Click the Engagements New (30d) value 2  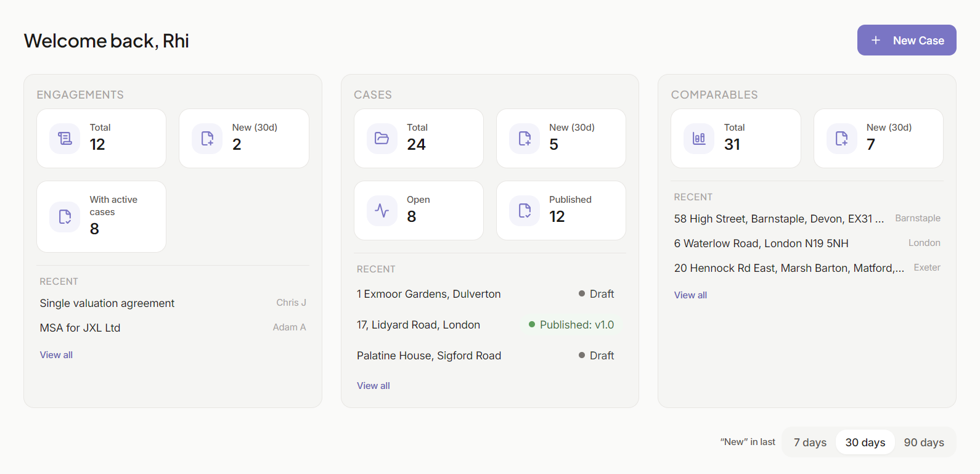(x=237, y=145)
